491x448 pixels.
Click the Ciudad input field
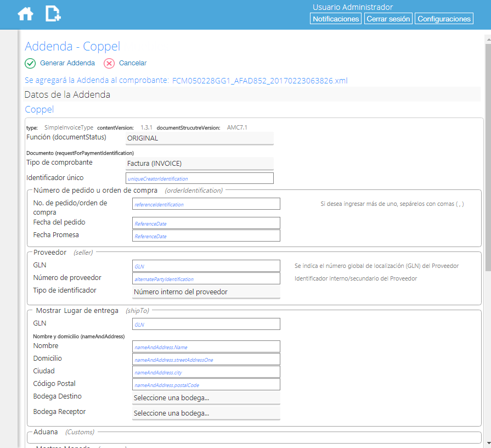206,372
